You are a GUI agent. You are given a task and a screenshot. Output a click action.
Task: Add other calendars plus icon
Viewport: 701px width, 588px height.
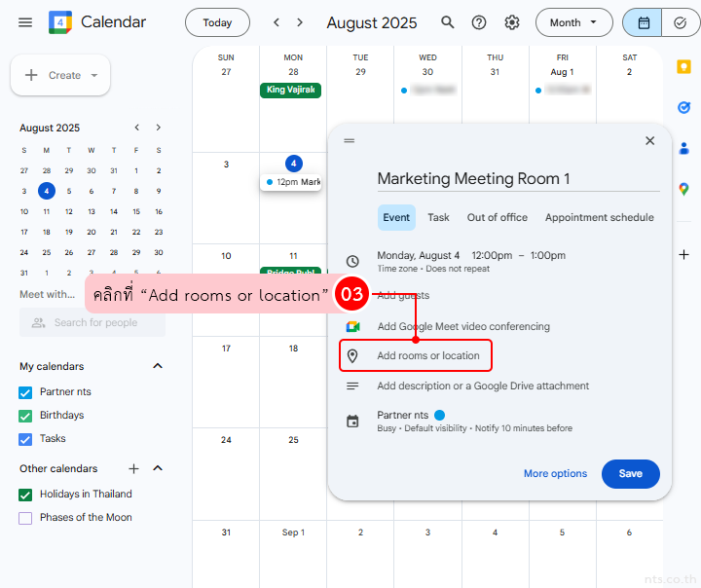133,468
